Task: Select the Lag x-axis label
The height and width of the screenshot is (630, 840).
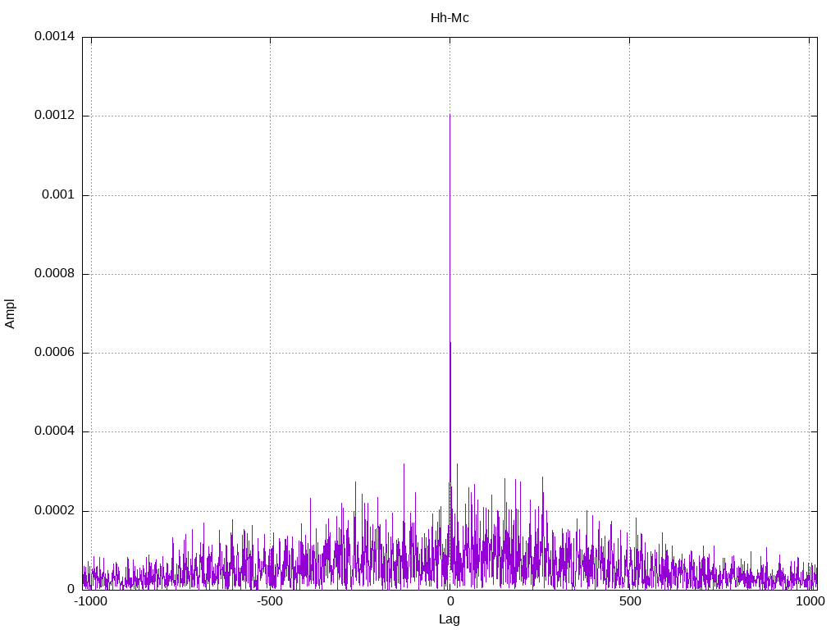Action: [x=450, y=619]
